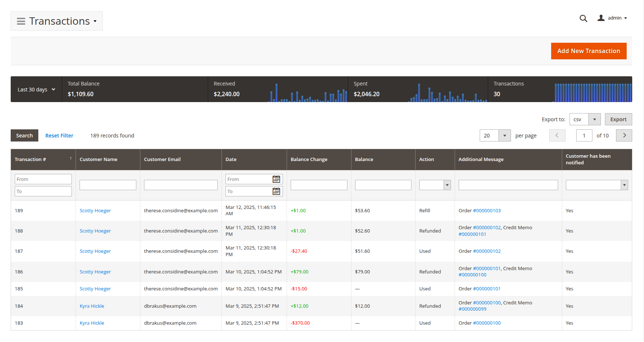Click the search magnifier icon
The width and height of the screenshot is (644, 342).
[x=583, y=18]
